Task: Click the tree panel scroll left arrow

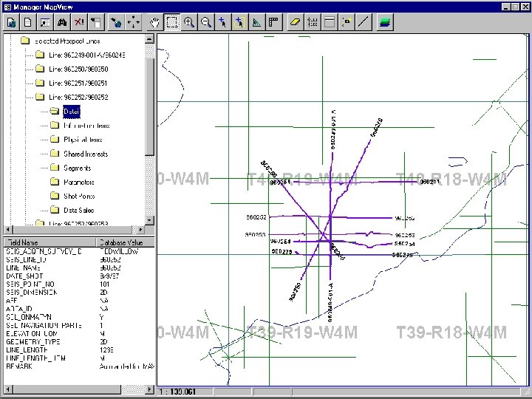Action: (x=9, y=229)
